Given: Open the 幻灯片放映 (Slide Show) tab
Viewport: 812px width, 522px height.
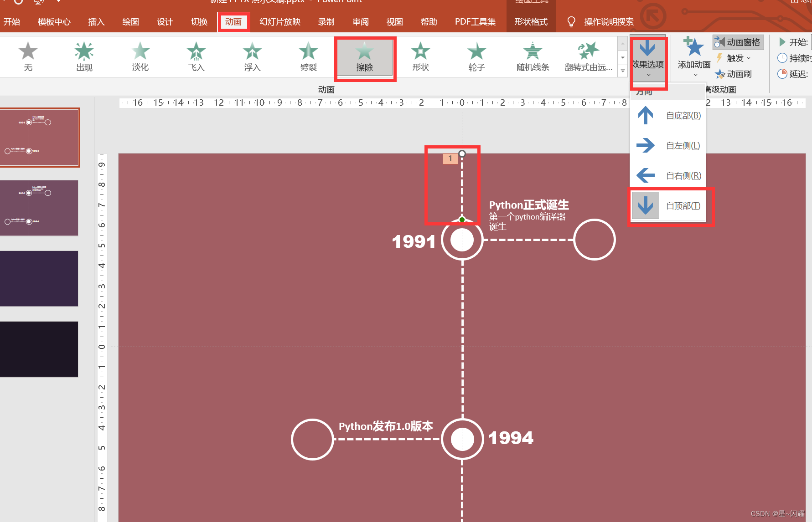Looking at the screenshot, I should pos(280,22).
